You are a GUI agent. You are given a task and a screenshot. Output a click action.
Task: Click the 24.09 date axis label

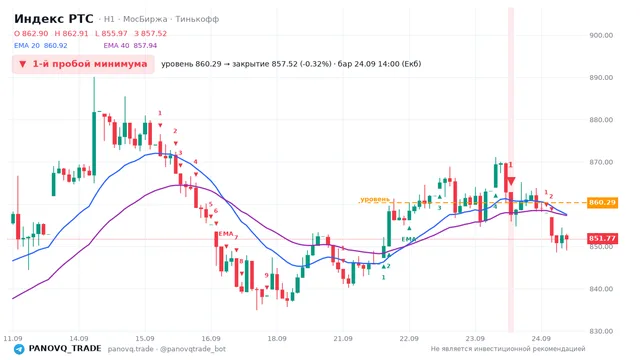[541, 339]
